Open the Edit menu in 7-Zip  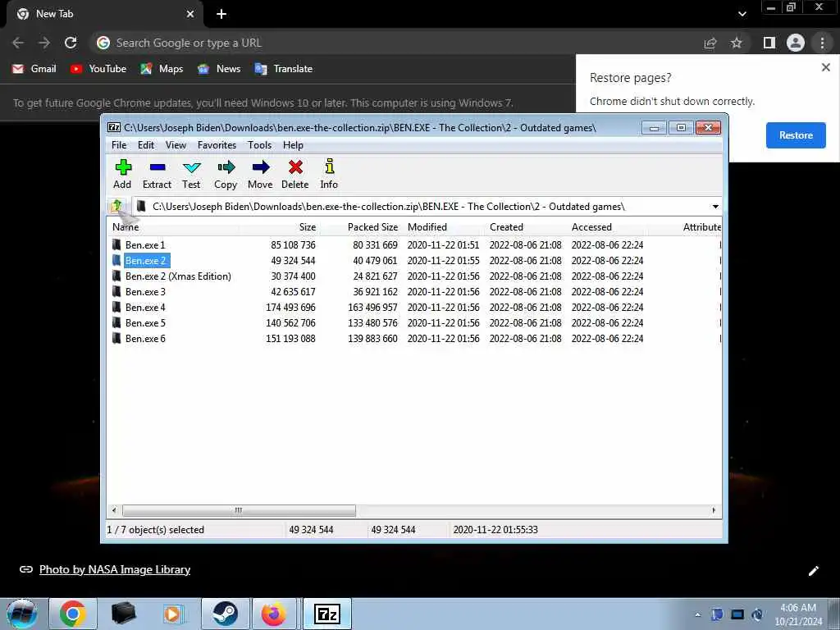click(146, 145)
